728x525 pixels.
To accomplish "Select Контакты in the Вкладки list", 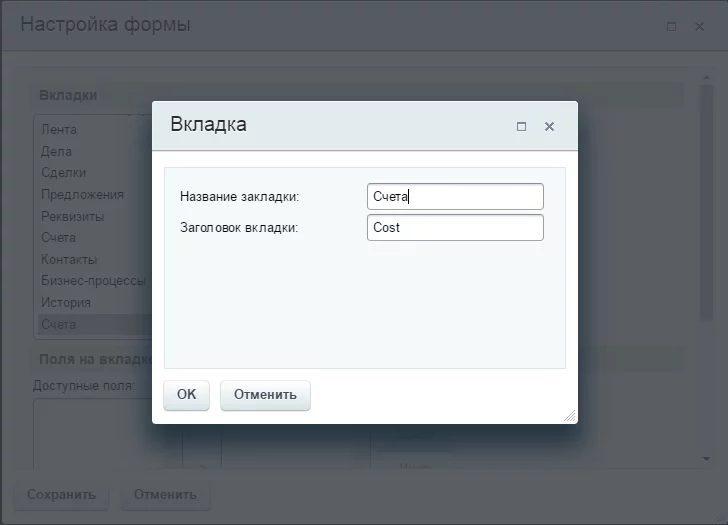I will (x=69, y=260).
